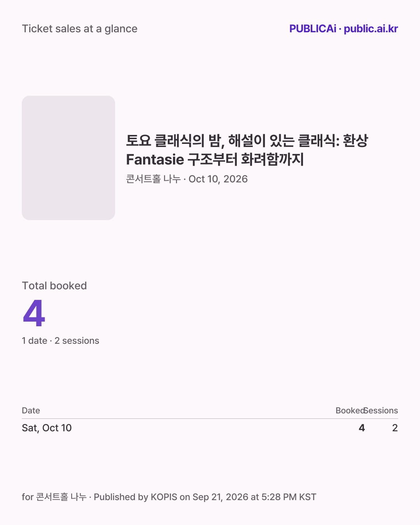The image size is (420, 525).
Task: Click the sessions count 2 in the row
Action: coord(395,428)
